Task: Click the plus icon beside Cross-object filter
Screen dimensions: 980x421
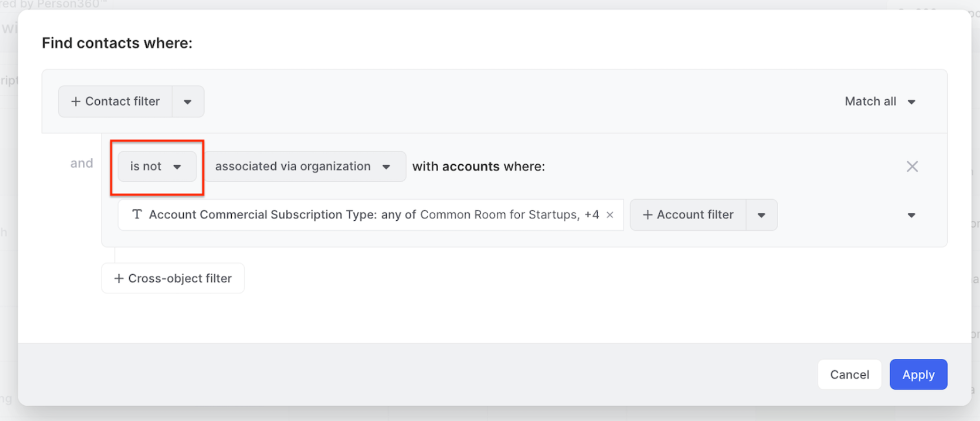Action: (118, 279)
